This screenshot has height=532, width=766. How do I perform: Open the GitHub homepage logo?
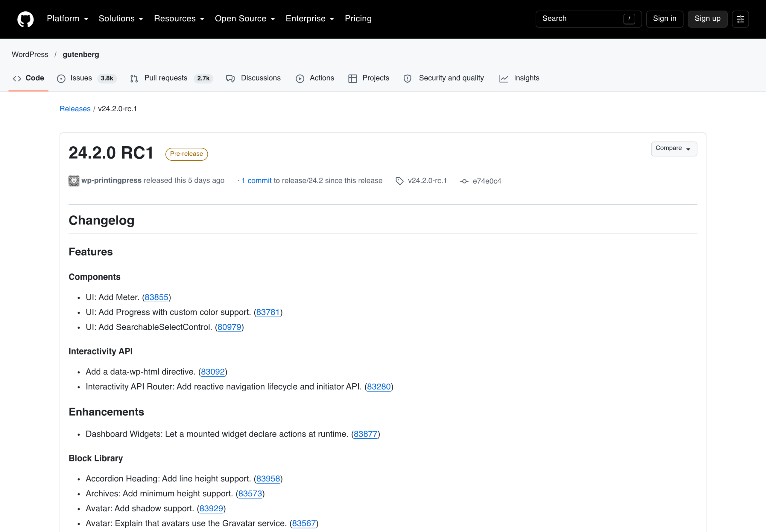pos(25,19)
